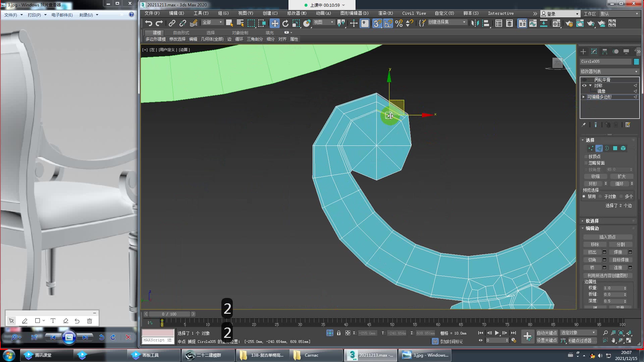The image size is (644, 362).
Task: Select the 子对象 preview selection radio
Action: pyautogui.click(x=601, y=196)
